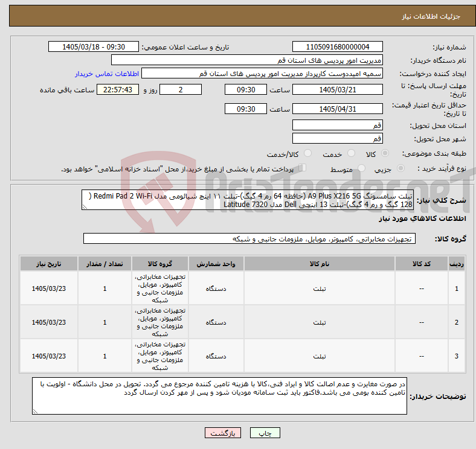Click the گروه کالا field
The width and height of the screenshot is (476, 449).
249,239
